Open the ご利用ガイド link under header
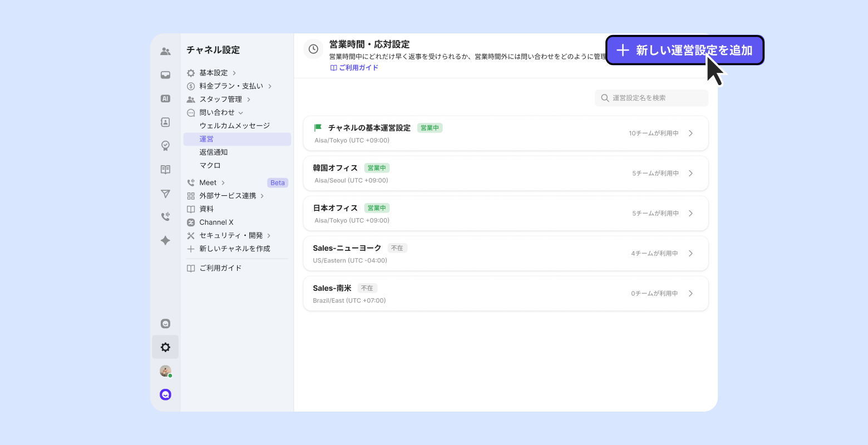 354,68
